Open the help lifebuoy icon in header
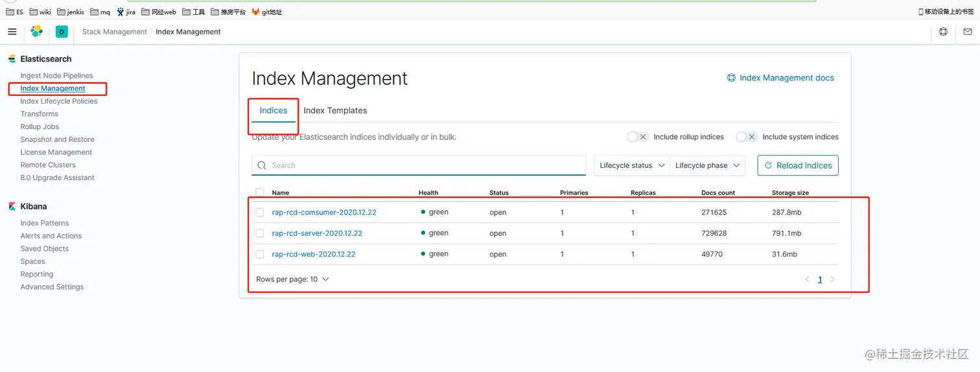 tap(943, 31)
